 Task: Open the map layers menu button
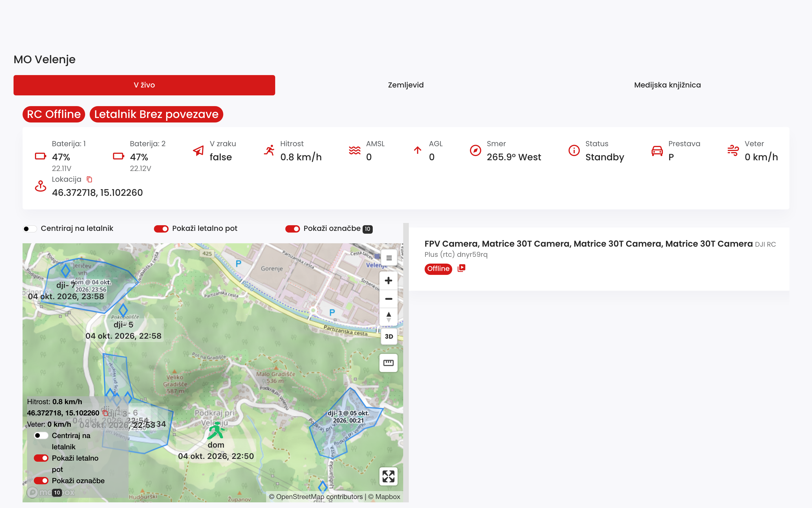coord(389,258)
